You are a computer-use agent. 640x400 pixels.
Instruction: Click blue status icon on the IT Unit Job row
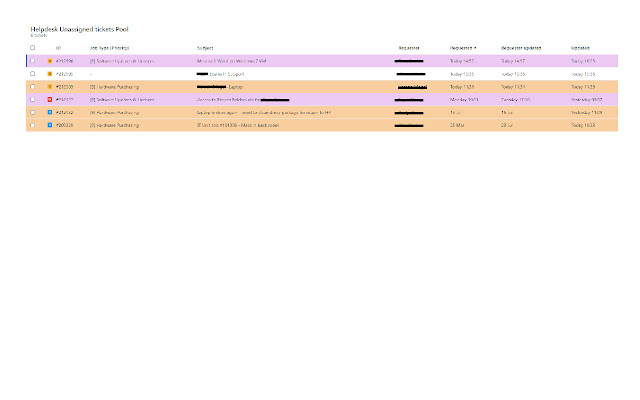(50, 125)
